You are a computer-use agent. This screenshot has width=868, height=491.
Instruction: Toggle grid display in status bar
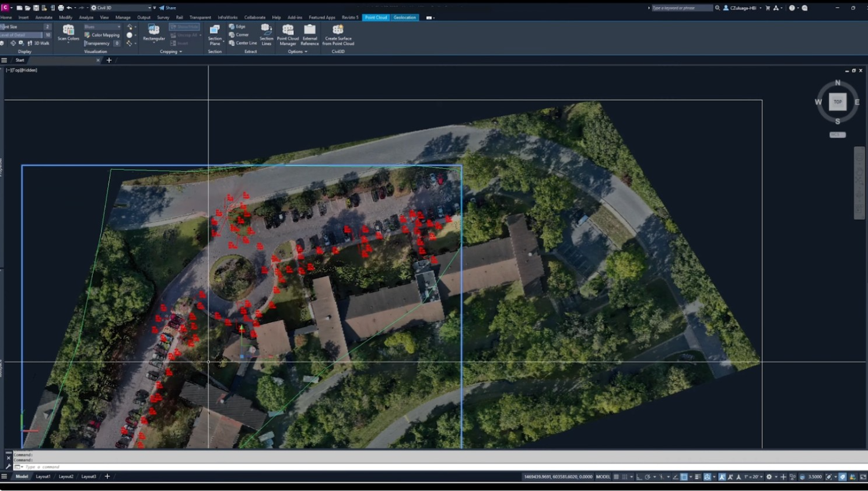pyautogui.click(x=616, y=477)
